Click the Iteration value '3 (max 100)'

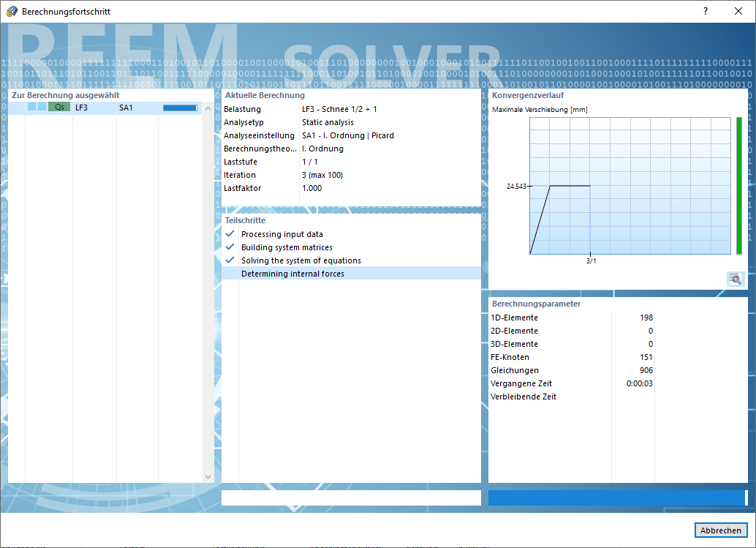(x=322, y=175)
